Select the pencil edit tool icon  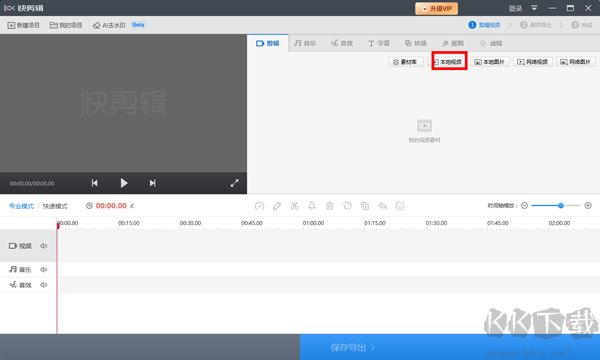[x=277, y=206]
